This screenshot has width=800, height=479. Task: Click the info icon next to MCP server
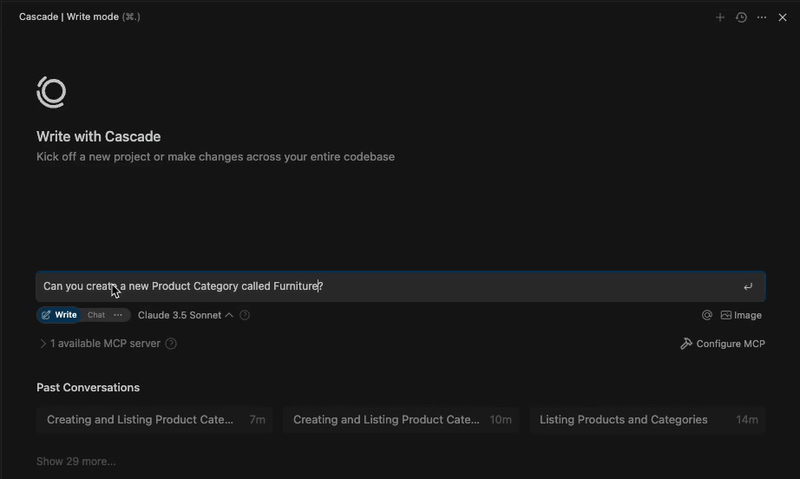(171, 344)
